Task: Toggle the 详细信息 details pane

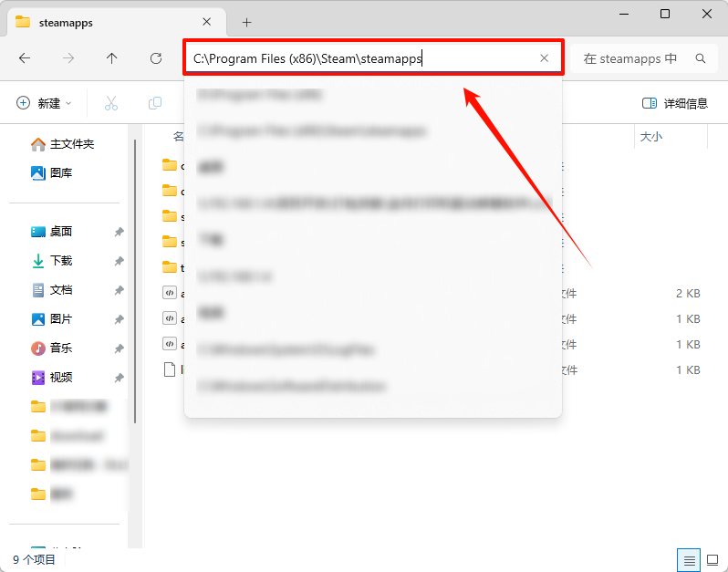Action: tap(675, 103)
